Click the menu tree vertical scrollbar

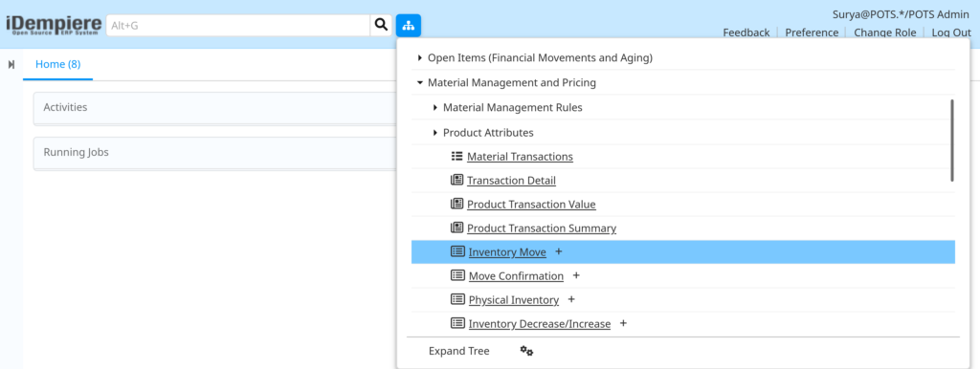[x=952, y=141]
